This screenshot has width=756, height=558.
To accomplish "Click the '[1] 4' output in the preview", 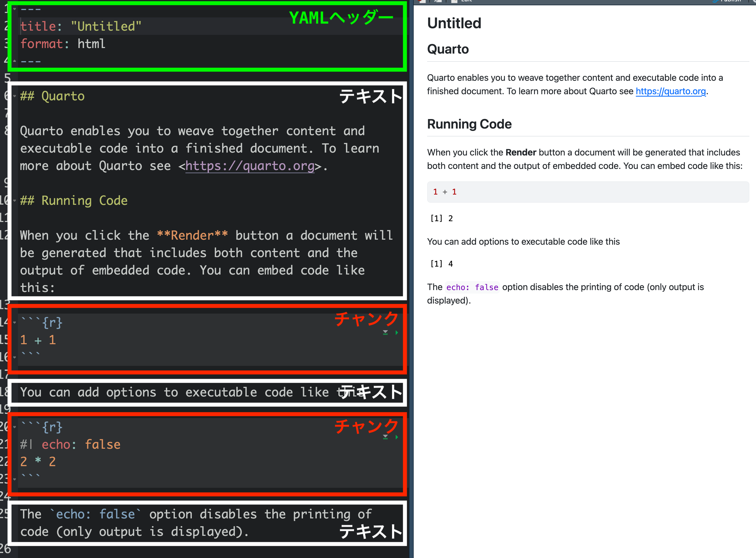I will pyautogui.click(x=441, y=264).
